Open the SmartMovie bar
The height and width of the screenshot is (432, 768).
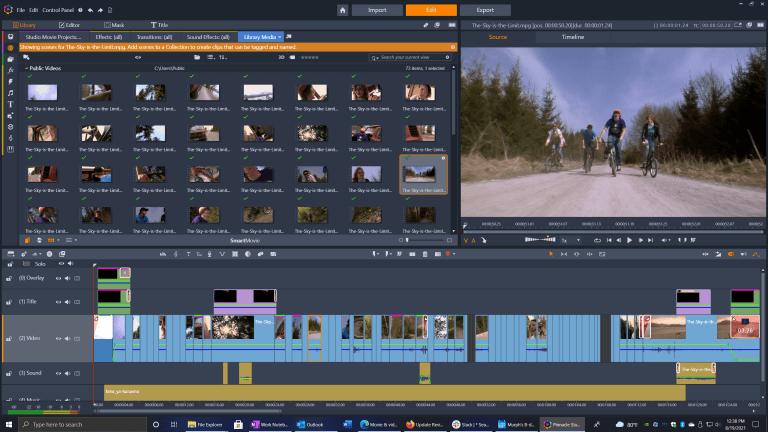[x=244, y=240]
